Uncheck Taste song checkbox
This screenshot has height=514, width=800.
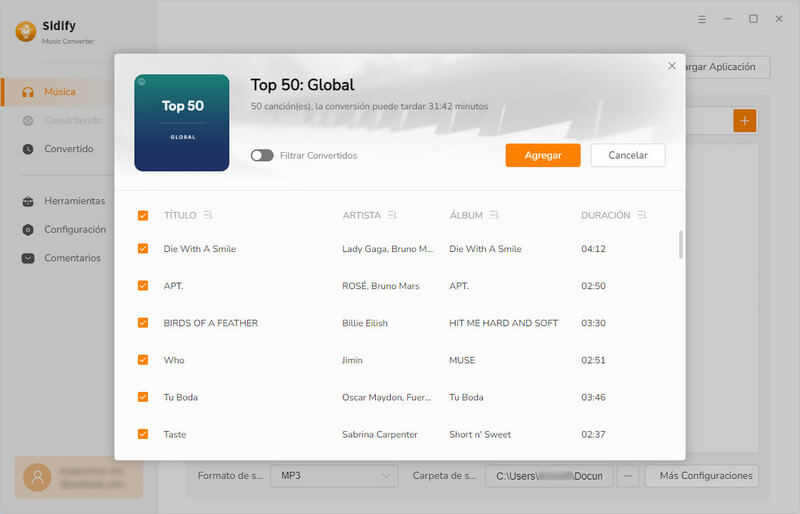pyautogui.click(x=143, y=434)
